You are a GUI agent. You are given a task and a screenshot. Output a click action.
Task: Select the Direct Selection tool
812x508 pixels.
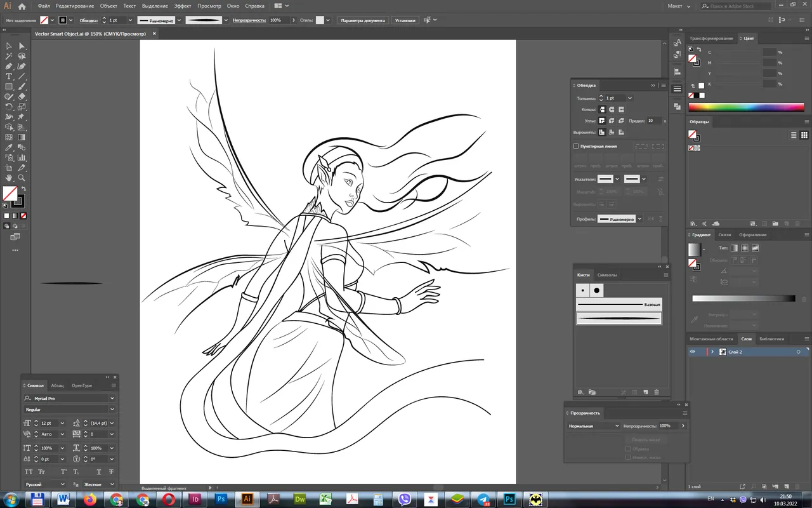pyautogui.click(x=22, y=46)
